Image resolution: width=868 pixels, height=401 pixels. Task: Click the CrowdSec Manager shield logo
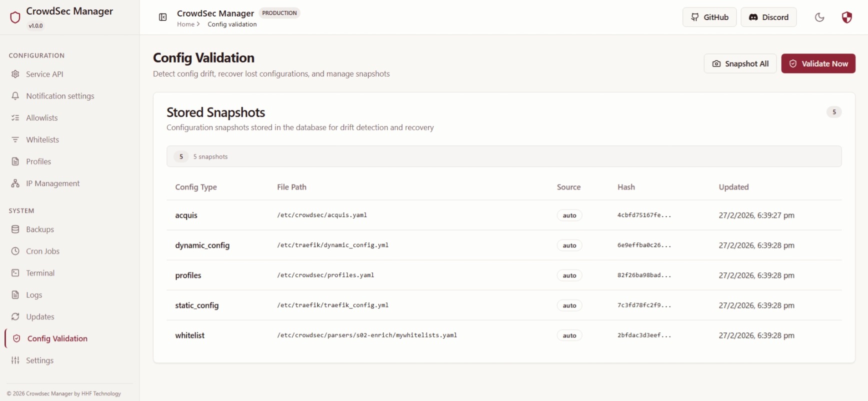[x=15, y=17]
